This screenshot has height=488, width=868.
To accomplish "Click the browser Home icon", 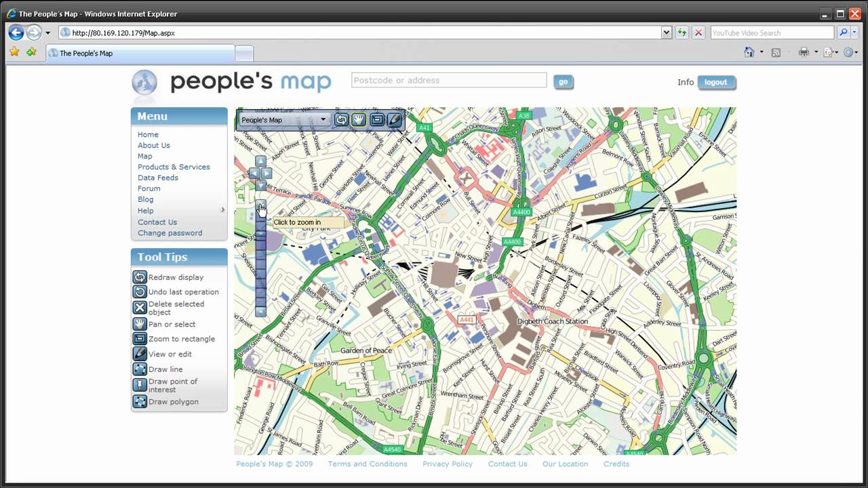I will [749, 52].
